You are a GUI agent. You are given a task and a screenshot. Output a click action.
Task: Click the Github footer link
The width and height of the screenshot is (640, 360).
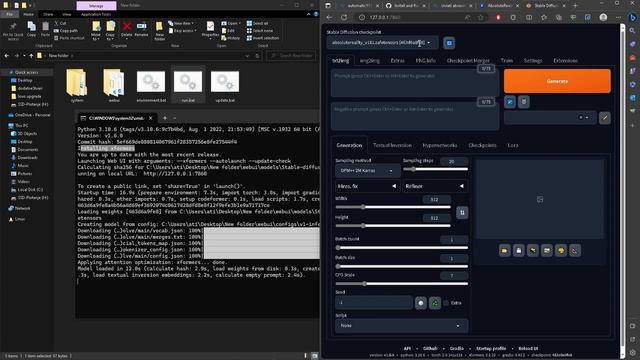(430, 349)
